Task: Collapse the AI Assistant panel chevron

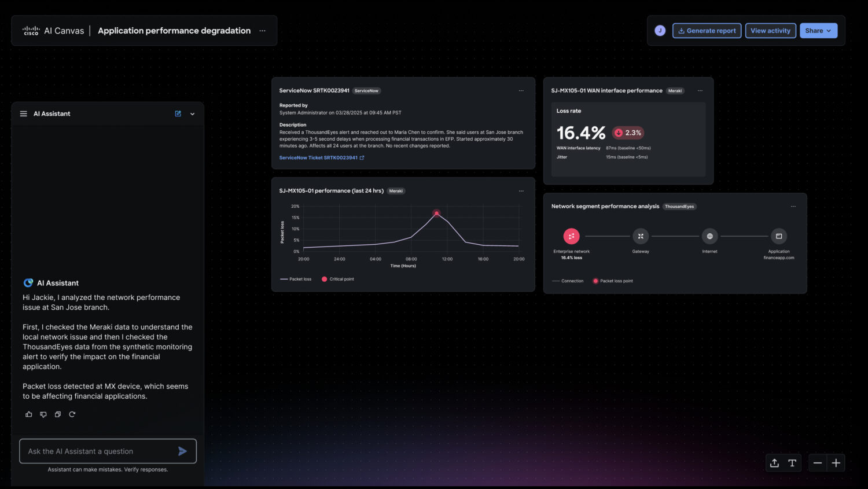Action: (x=193, y=114)
